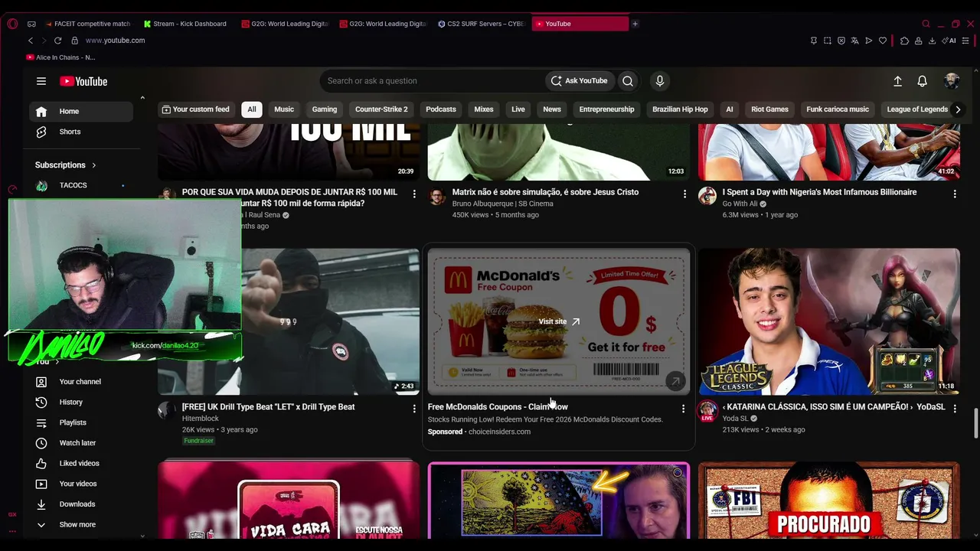The image size is (980, 551).
Task: Open Liked videos in the sidebar
Action: coord(81,463)
